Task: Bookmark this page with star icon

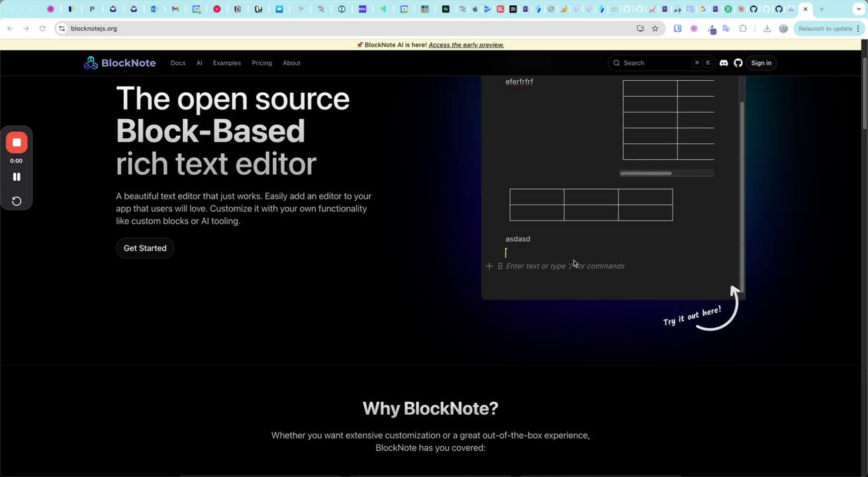Action: point(655,28)
